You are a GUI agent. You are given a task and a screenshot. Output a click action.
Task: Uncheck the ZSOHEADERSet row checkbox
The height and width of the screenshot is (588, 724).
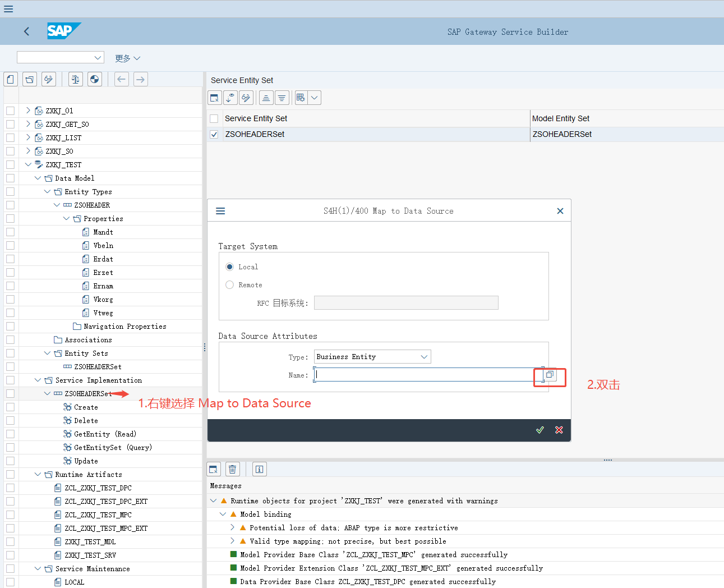click(214, 134)
